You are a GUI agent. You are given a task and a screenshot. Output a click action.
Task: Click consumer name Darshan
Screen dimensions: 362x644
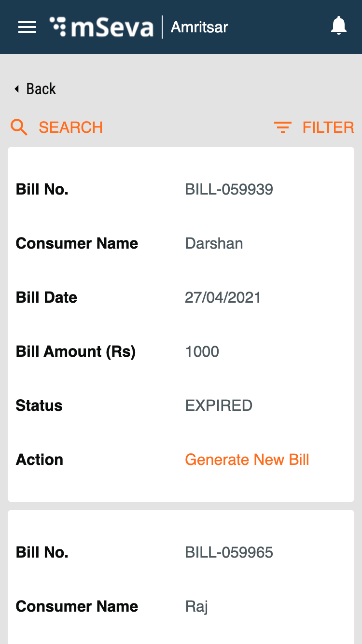click(x=214, y=243)
